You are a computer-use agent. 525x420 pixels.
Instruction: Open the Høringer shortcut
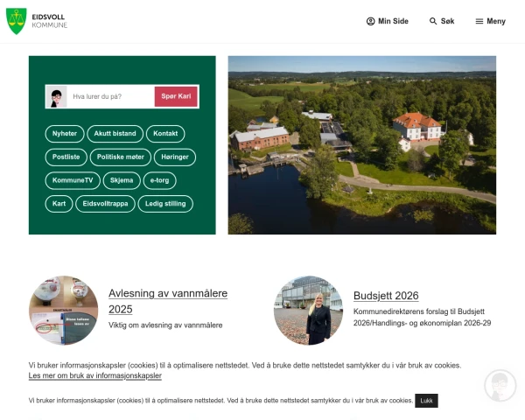175,157
